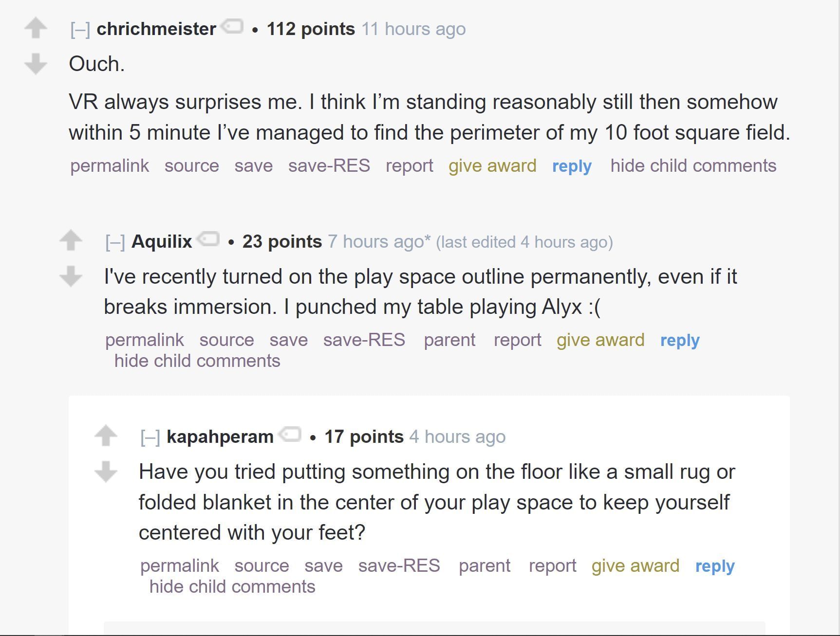The width and height of the screenshot is (840, 636).
Task: Click the user tag icon beside kapahperam
Action: (291, 434)
